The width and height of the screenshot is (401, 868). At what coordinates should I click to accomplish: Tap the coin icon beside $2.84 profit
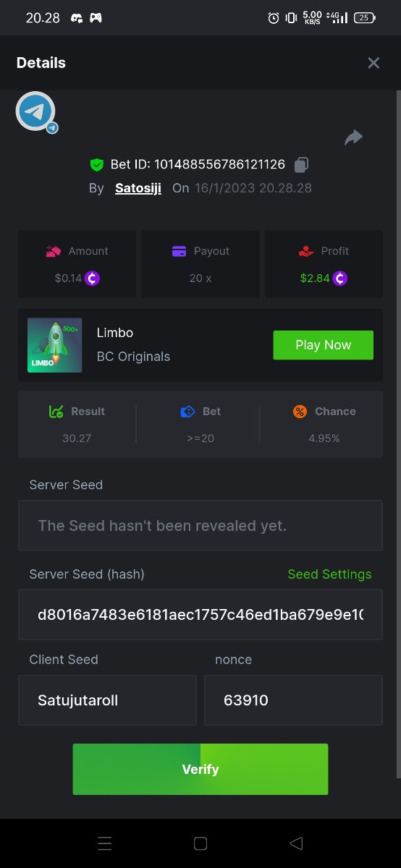tap(339, 278)
